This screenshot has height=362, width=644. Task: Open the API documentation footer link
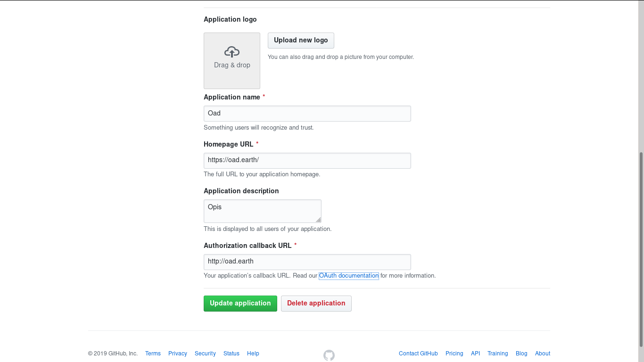point(475,353)
